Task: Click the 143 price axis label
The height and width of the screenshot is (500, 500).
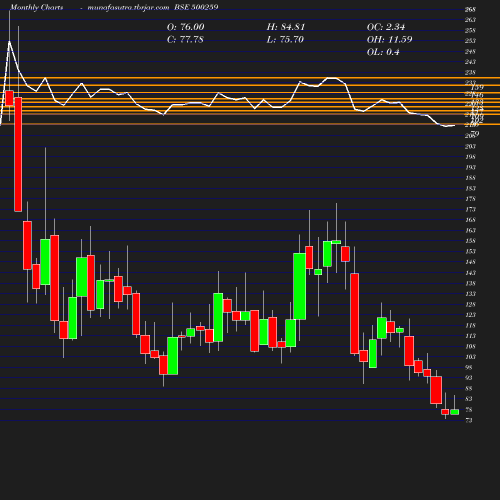Action: coord(470,273)
